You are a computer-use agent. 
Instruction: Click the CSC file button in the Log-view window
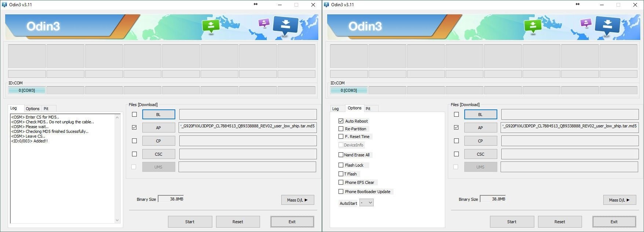[x=158, y=154]
